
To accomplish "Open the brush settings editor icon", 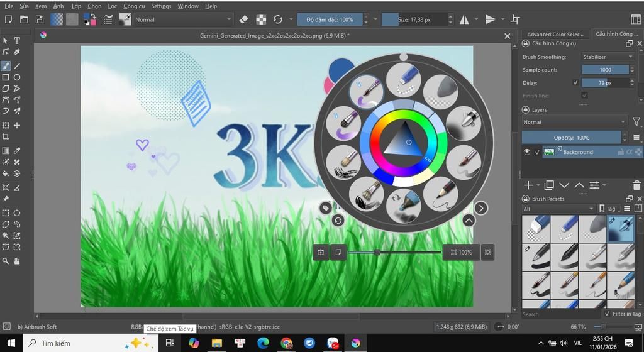I will point(108,19).
